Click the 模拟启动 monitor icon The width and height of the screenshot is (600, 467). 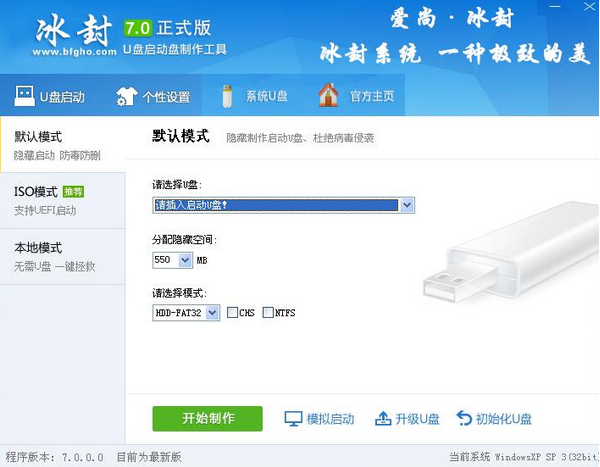coord(293,419)
